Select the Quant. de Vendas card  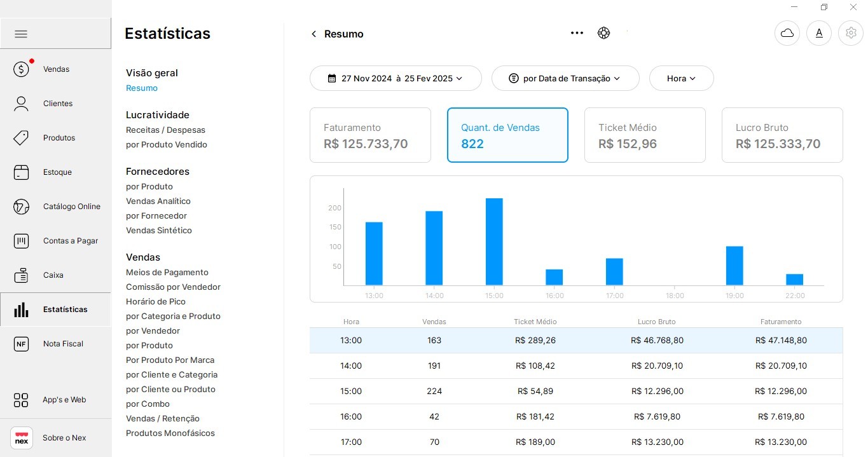507,135
